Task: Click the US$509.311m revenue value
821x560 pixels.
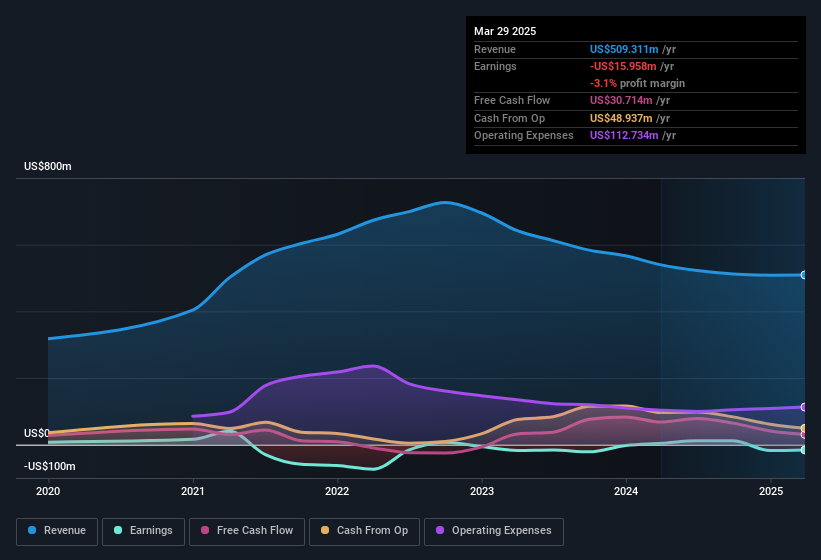Action: [x=624, y=49]
